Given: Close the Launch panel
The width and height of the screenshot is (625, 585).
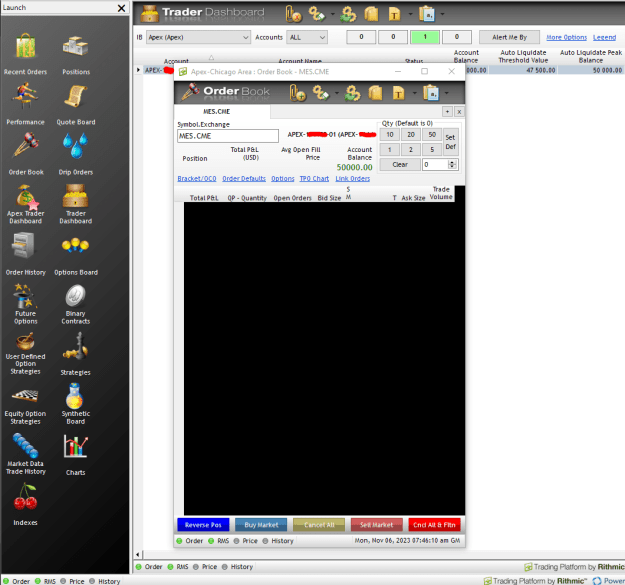Looking at the screenshot, I should tap(122, 8).
